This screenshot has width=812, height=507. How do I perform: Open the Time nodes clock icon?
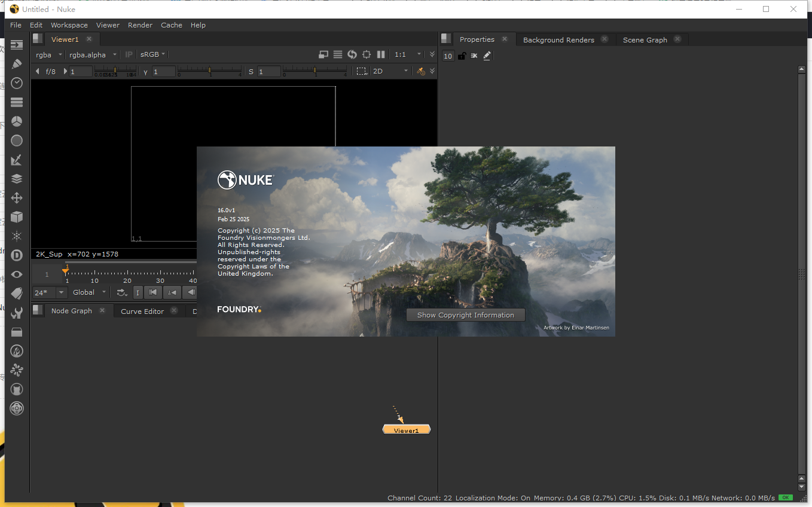point(17,83)
